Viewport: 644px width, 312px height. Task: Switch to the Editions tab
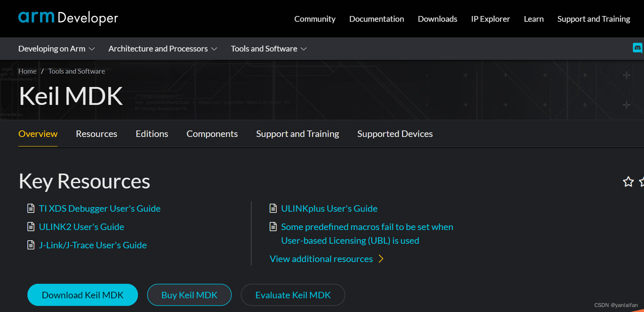tap(152, 134)
